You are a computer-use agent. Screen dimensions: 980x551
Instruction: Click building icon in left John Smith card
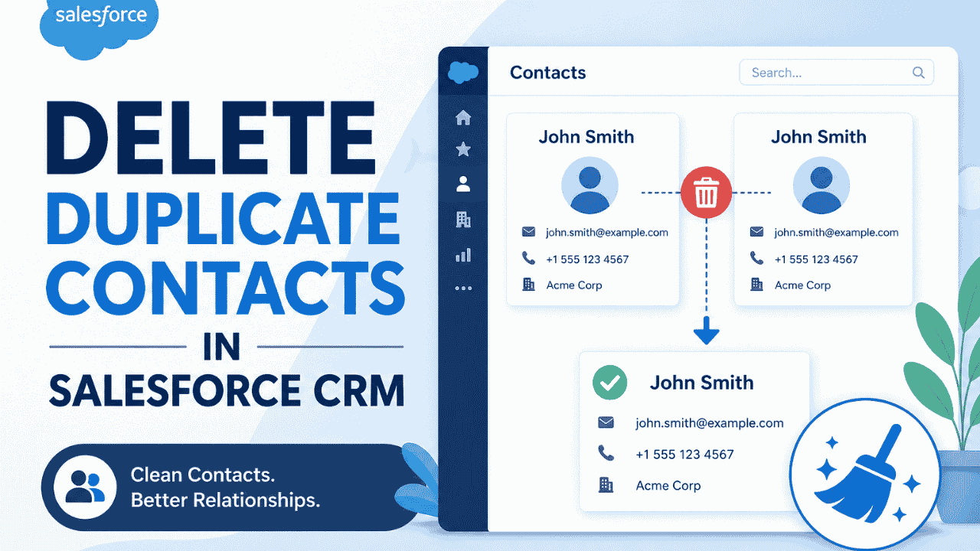528,285
